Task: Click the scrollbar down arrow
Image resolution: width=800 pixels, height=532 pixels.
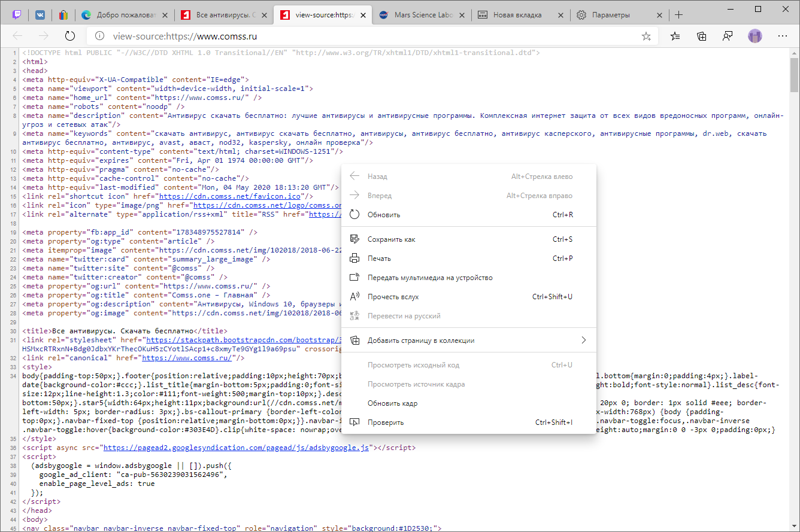Action: (795, 527)
